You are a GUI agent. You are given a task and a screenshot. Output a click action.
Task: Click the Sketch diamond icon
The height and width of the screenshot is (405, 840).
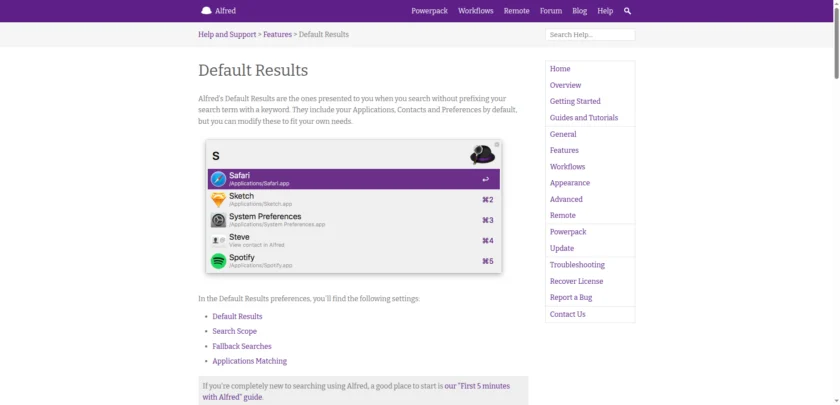(x=218, y=199)
